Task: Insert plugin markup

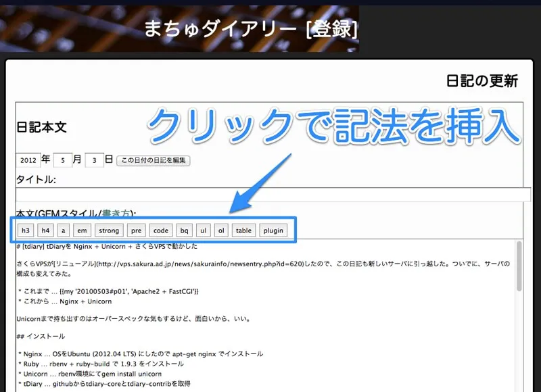Action: [x=273, y=230]
